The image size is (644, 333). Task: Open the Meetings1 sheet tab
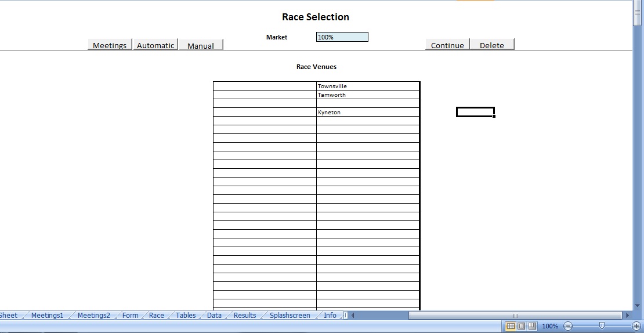[47, 316]
